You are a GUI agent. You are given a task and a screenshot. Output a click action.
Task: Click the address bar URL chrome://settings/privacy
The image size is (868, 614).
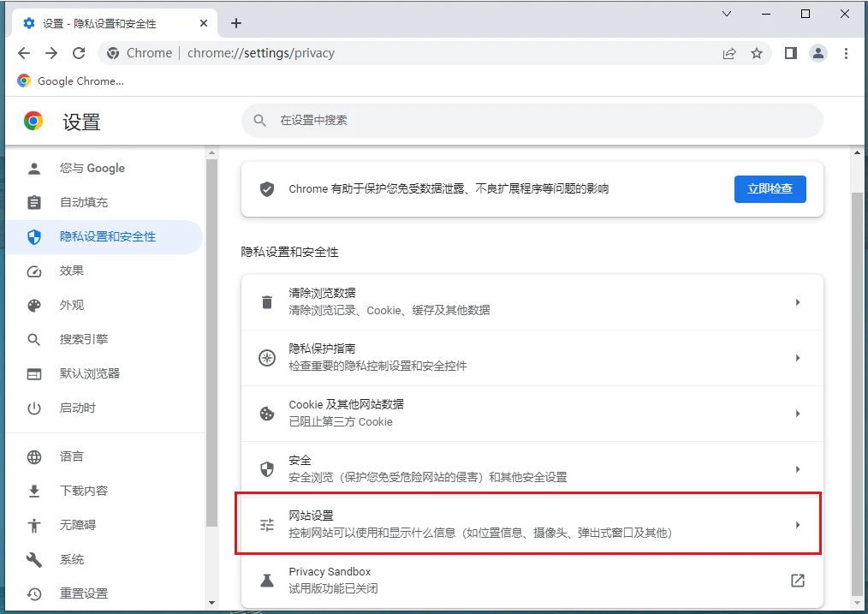tap(261, 53)
